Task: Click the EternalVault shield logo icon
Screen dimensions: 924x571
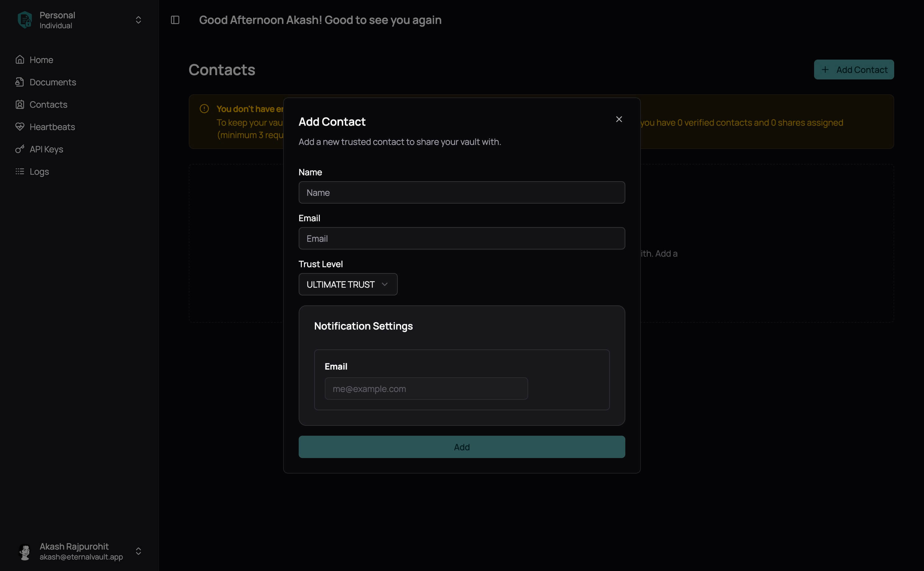Action: [25, 20]
